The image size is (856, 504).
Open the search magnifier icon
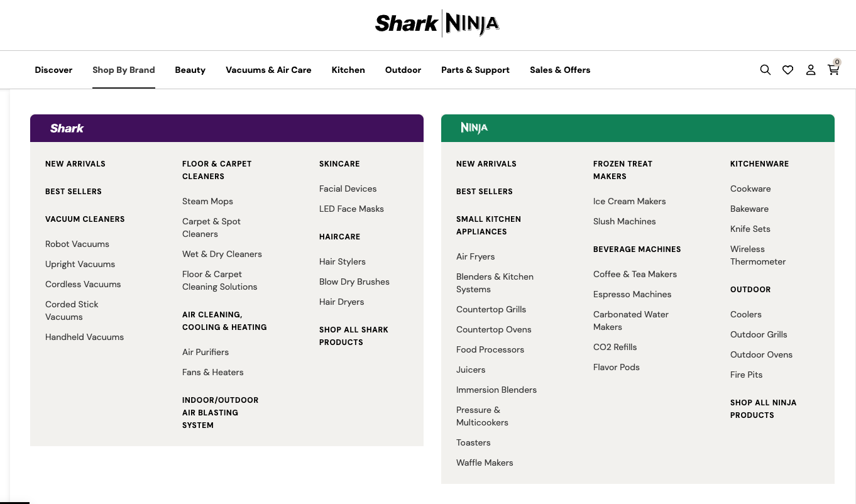[765, 70]
